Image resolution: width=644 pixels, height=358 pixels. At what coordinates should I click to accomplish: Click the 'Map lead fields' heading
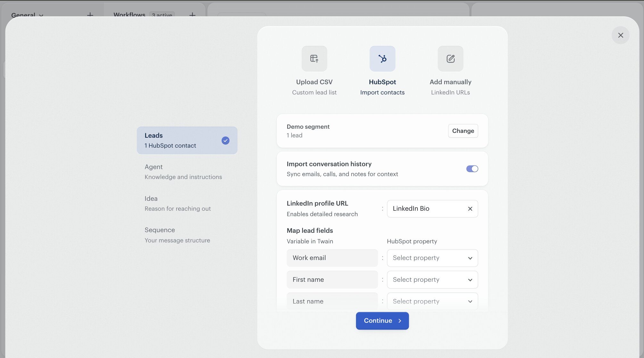click(x=310, y=231)
